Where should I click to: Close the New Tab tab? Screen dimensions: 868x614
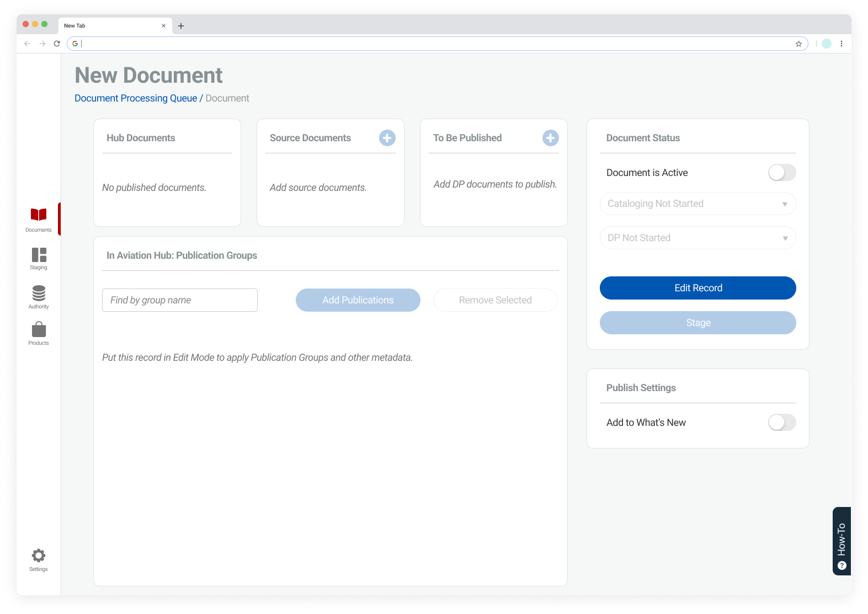[163, 26]
